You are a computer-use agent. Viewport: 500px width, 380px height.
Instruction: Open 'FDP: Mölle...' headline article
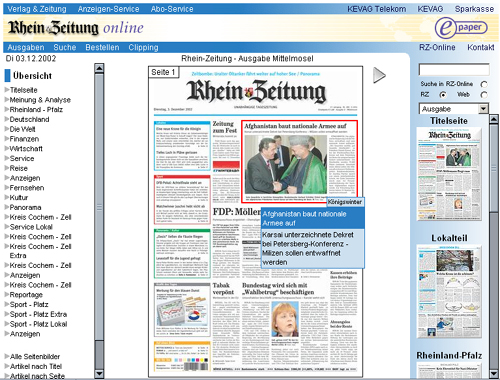(x=237, y=212)
